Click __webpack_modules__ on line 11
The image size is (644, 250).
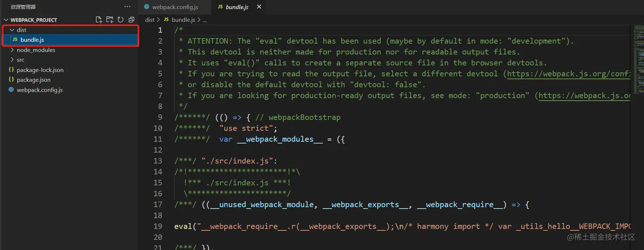click(280, 139)
